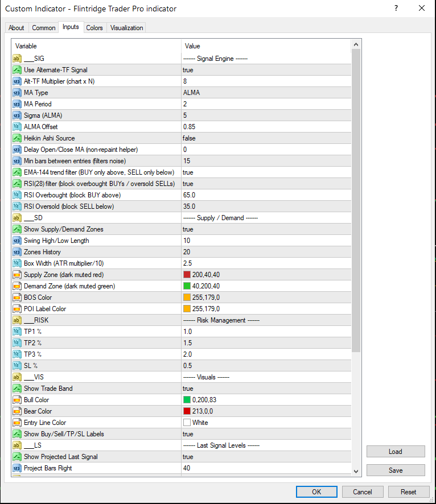Click the icon beside Zones History
436x504 pixels.
coord(17,252)
